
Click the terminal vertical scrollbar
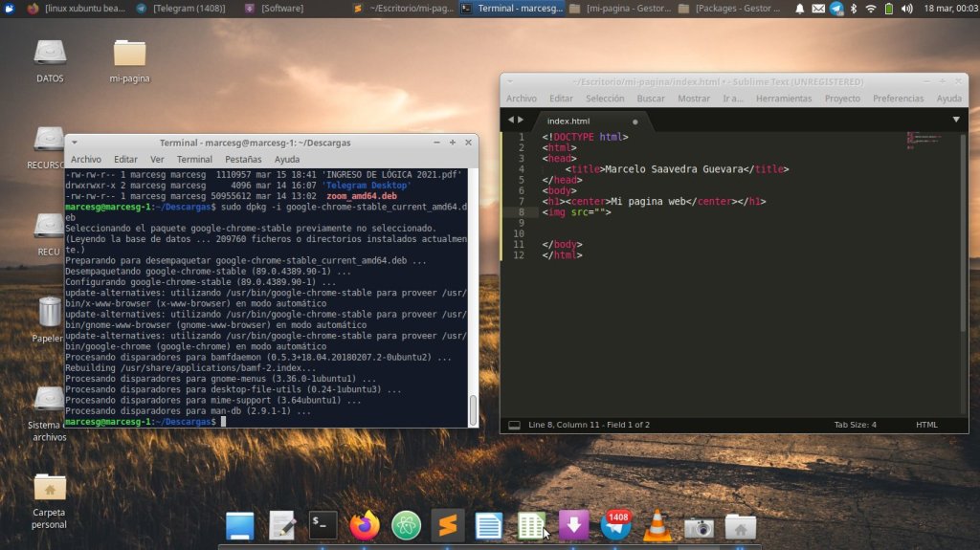tap(472, 410)
